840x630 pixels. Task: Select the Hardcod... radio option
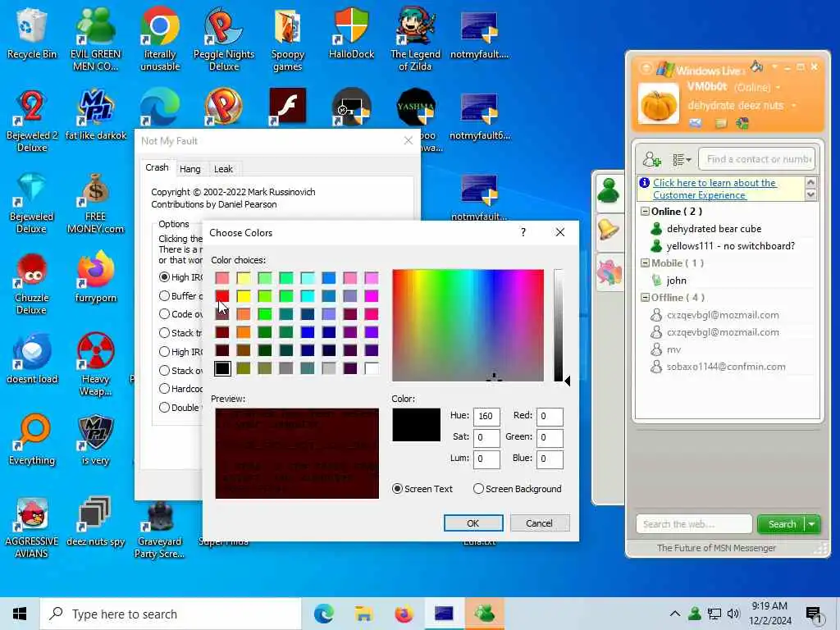pyautogui.click(x=164, y=388)
